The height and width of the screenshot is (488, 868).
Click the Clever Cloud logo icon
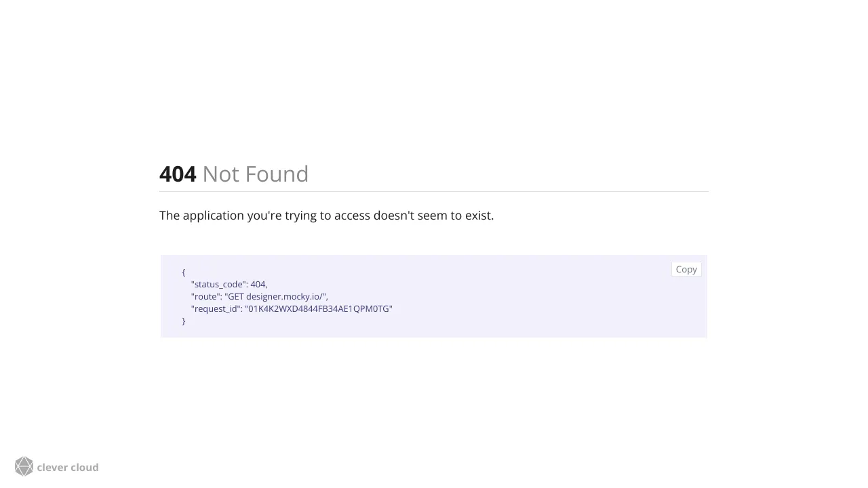point(24,466)
